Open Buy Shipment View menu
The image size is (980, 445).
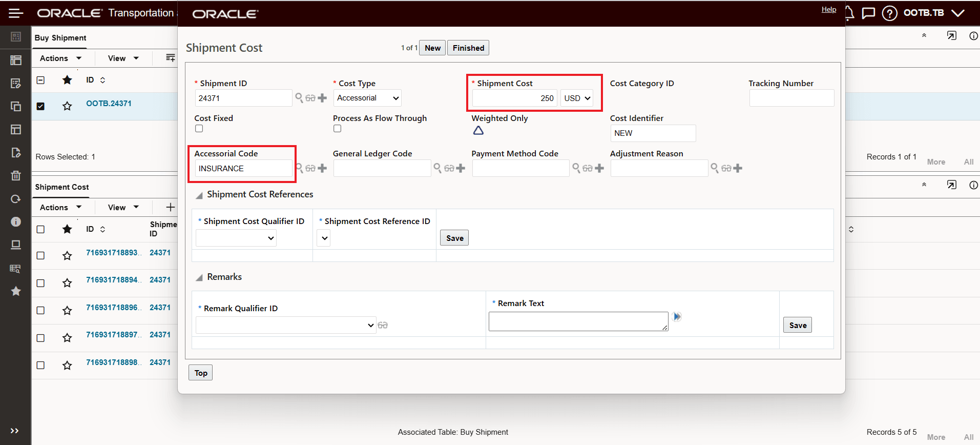point(123,58)
